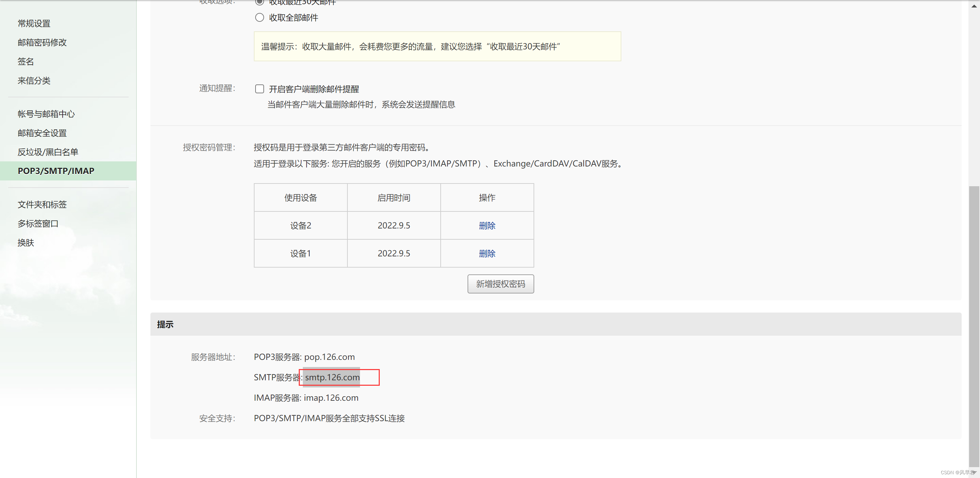Select the 收取最近30天邮件 radio button
Viewport: 980px width, 478px height.
[x=259, y=2]
